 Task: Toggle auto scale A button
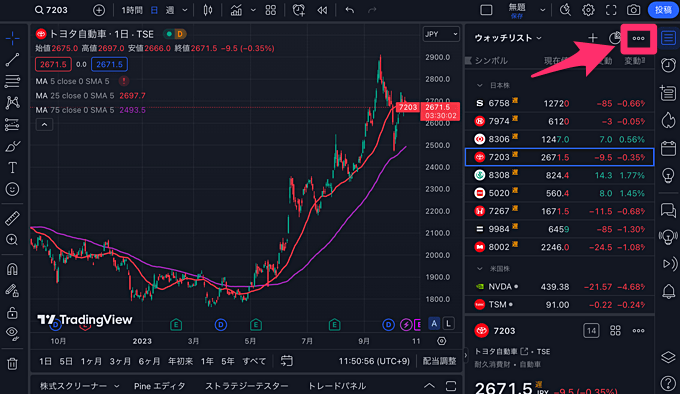pos(434,323)
